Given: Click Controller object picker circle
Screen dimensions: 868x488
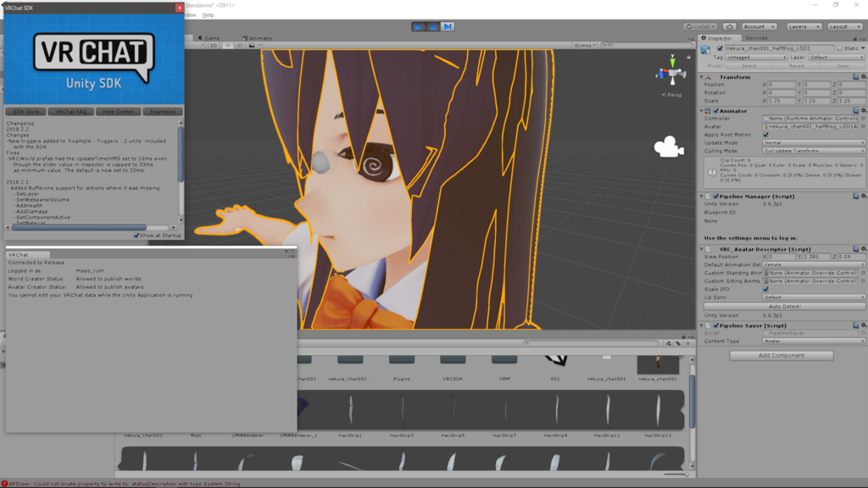Looking at the screenshot, I should (x=863, y=119).
